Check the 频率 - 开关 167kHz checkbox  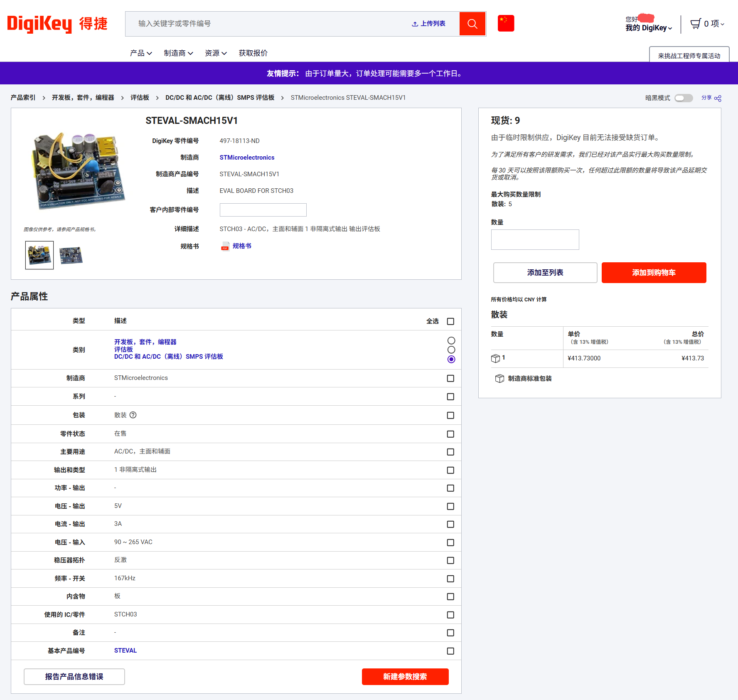[x=450, y=579]
